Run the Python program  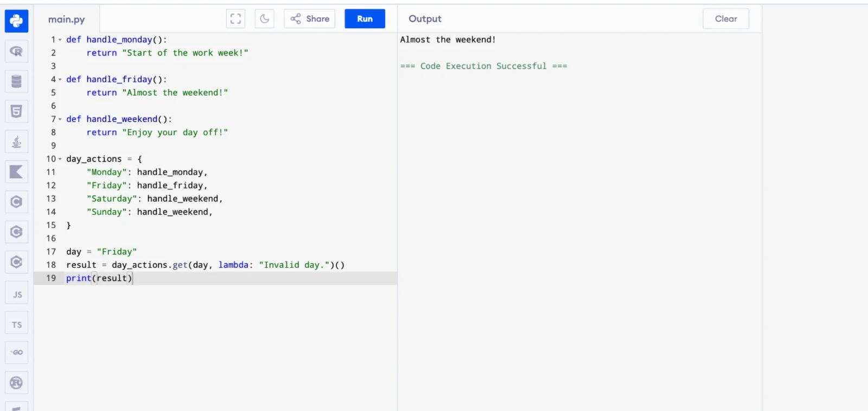coord(365,18)
